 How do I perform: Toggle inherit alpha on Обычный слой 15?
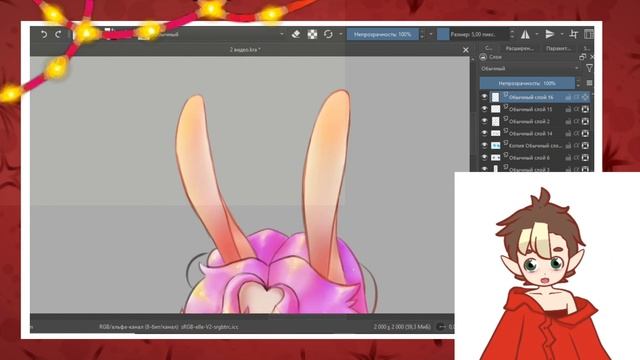click(576, 109)
